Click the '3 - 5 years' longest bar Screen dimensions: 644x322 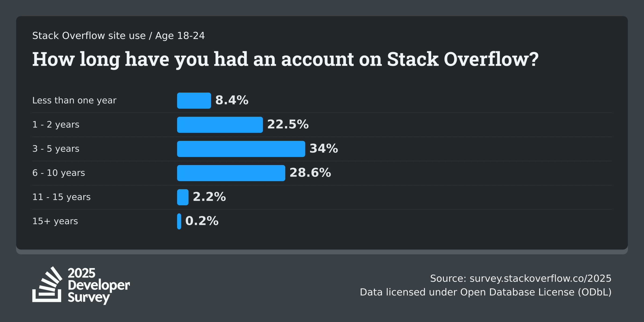coord(241,149)
